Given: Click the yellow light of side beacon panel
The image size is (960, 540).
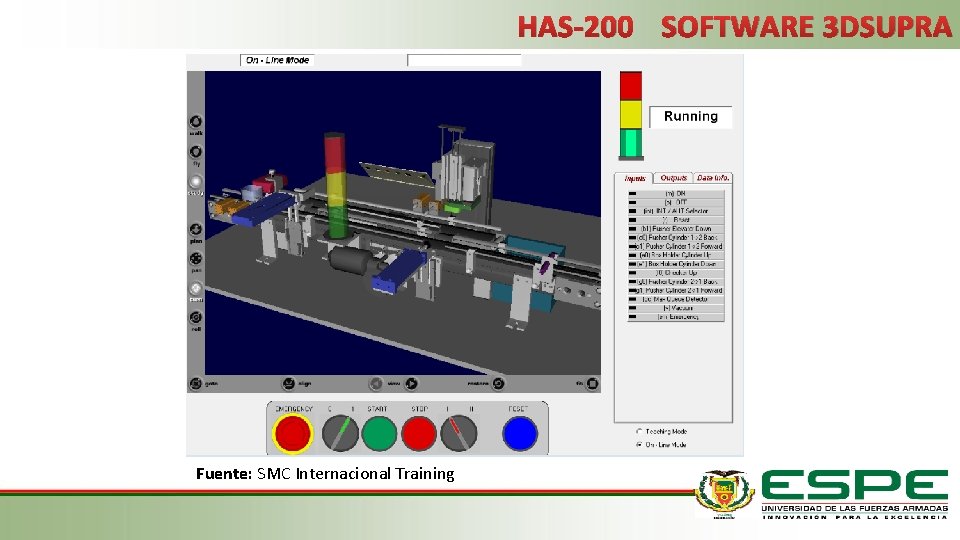Looking at the screenshot, I should click(631, 114).
